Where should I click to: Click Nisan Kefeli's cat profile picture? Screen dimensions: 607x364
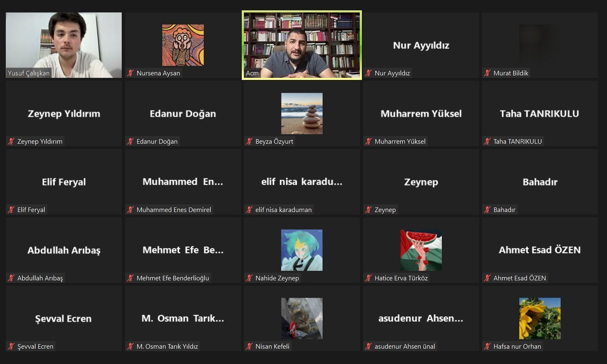tap(302, 318)
